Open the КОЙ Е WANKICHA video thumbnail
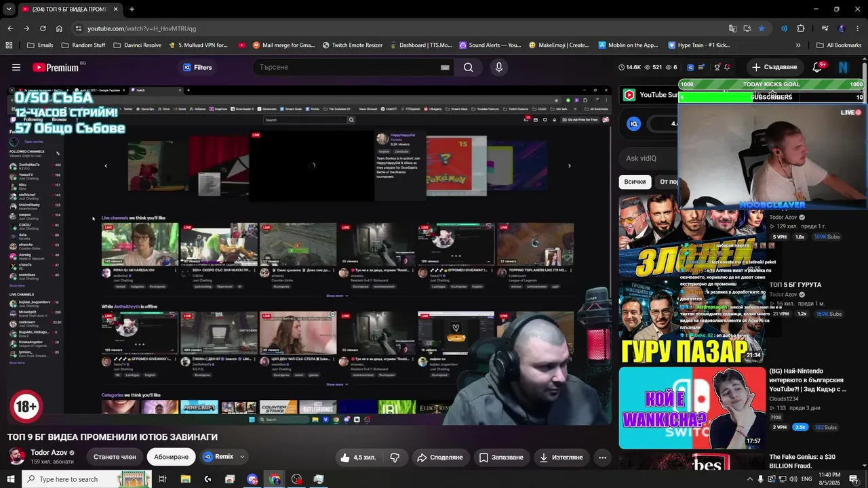Screen dimensions: 868x488 (x=692, y=407)
